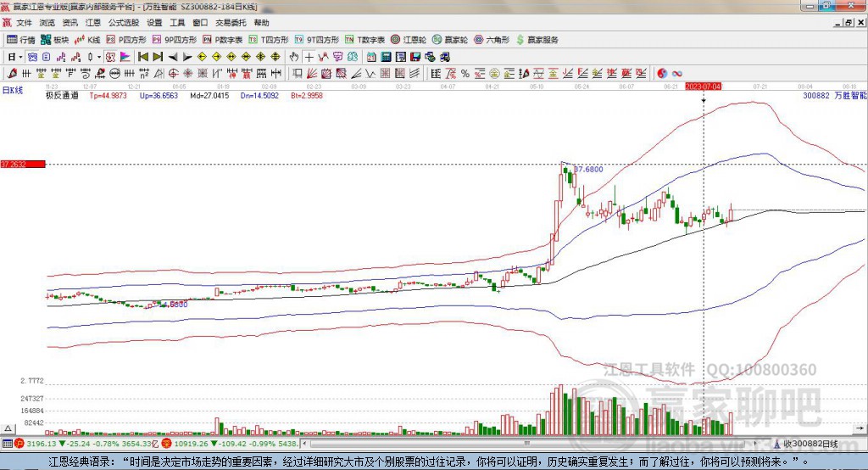868x470 pixels.
Task: Select the red fan lines tool
Action: click(x=312, y=73)
